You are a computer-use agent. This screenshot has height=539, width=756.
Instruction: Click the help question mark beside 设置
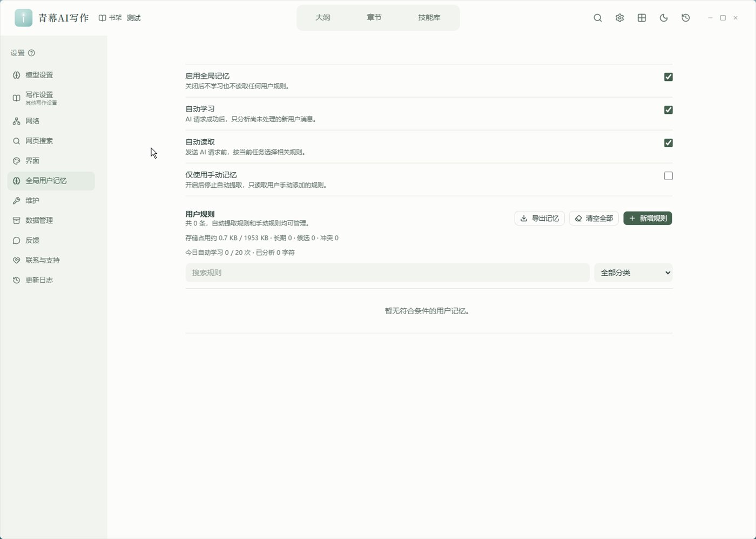(31, 53)
